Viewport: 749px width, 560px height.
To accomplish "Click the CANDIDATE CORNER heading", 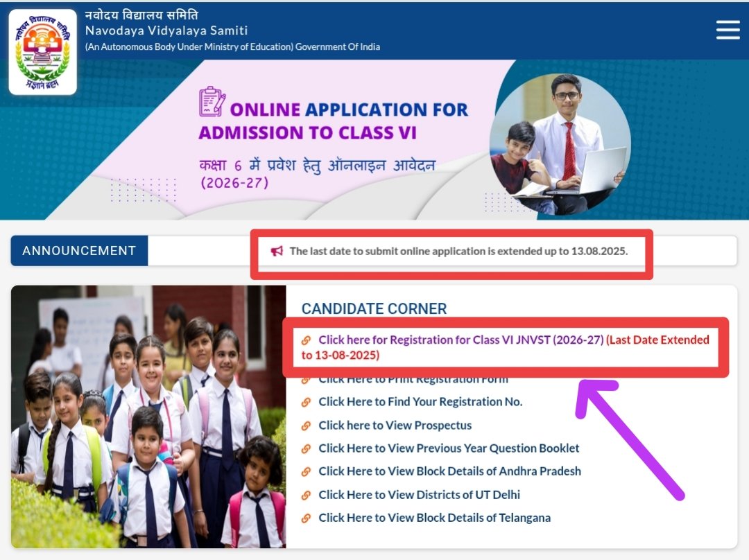I will 374,309.
